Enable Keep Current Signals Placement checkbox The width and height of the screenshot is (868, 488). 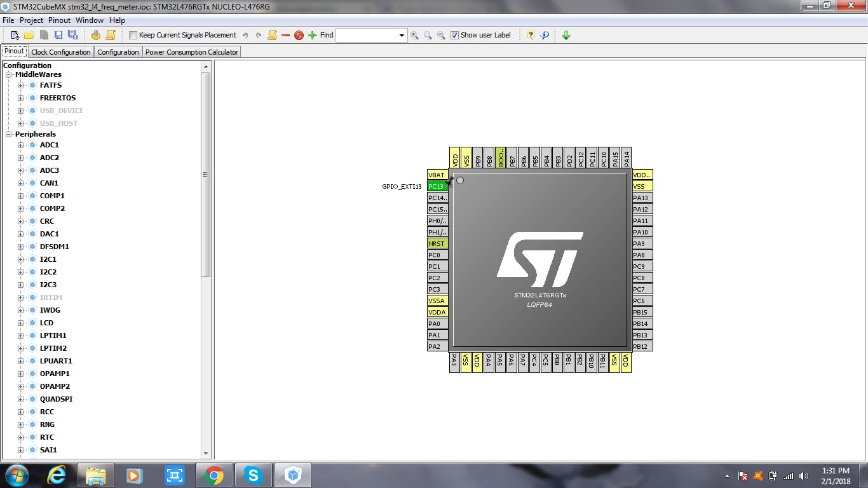point(133,36)
